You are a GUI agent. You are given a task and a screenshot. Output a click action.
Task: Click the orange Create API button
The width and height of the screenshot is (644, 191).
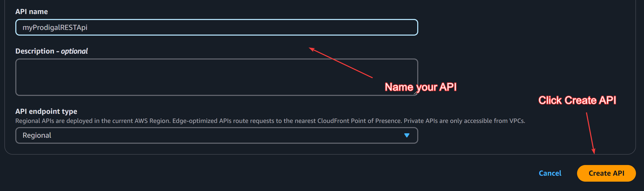click(x=606, y=173)
